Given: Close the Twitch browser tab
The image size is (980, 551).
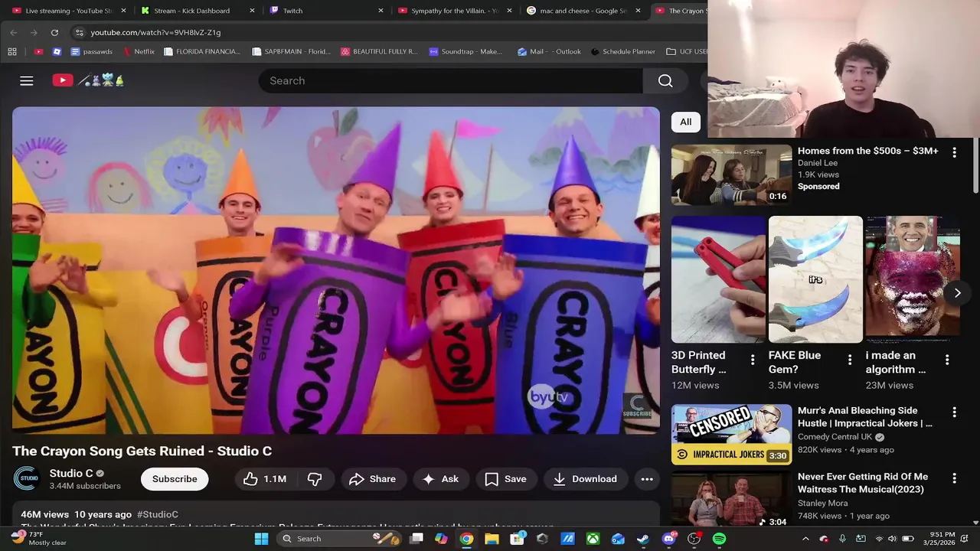Looking at the screenshot, I should pyautogui.click(x=381, y=11).
